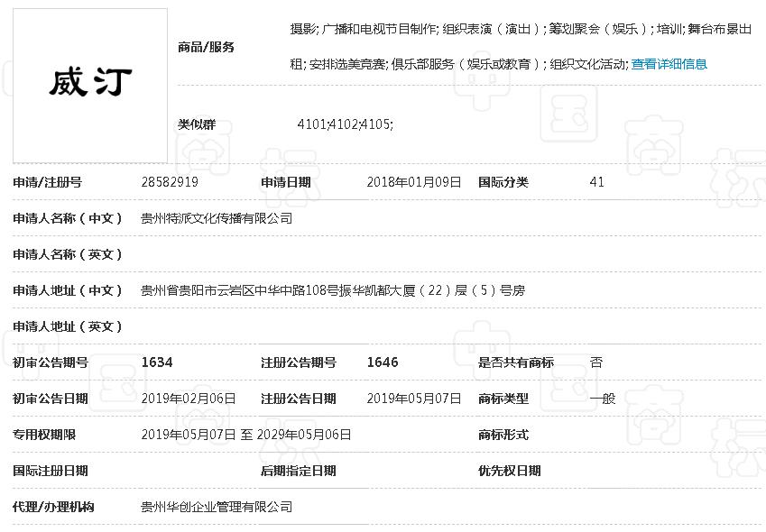Click agency name 贵州华创企业管理有限公司
This screenshot has width=766, height=532.
(217, 507)
